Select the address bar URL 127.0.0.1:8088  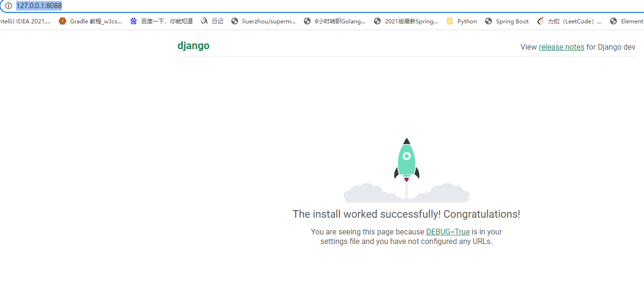click(39, 6)
